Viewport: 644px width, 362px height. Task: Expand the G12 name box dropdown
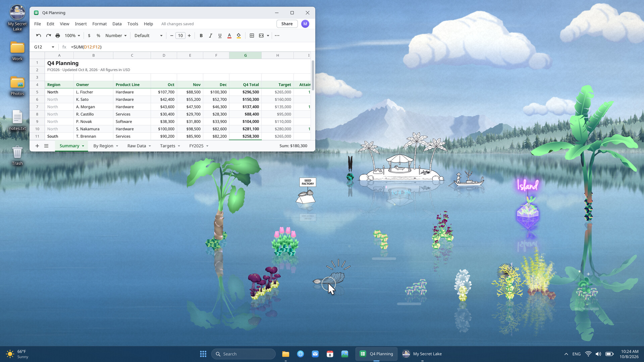tap(53, 47)
